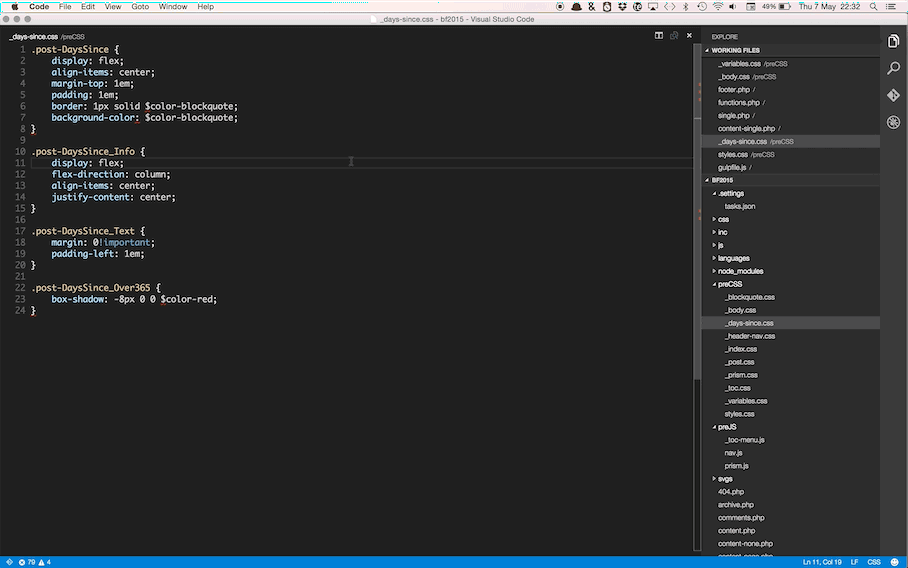
Task: Click the errors count 79 in status bar
Action: click(x=27, y=562)
